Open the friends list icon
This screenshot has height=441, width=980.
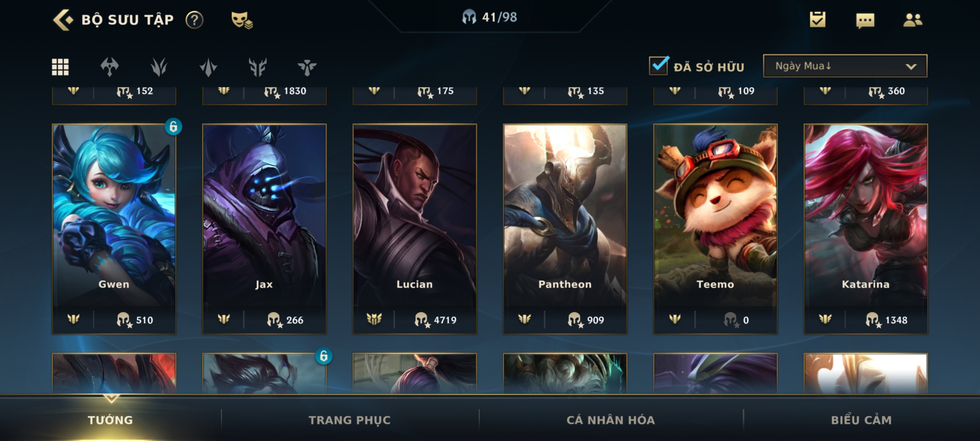click(x=913, y=20)
